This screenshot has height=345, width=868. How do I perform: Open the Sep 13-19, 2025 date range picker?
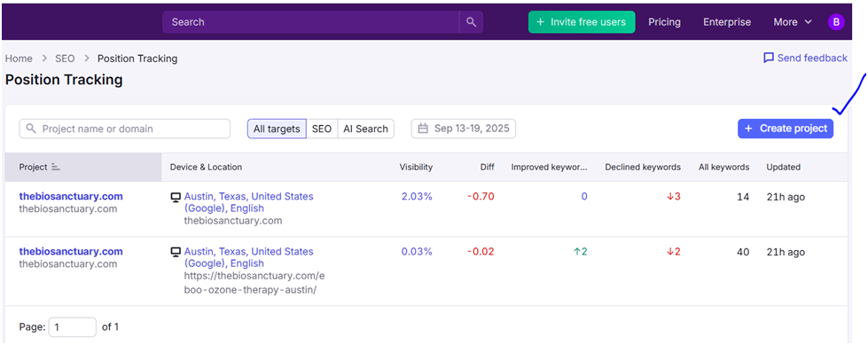(464, 129)
